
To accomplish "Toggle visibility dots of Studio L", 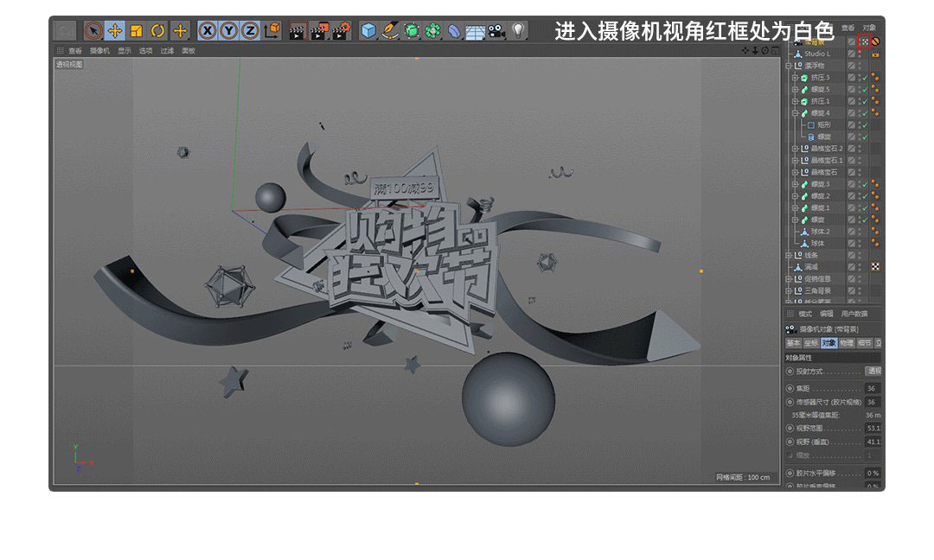I will 860,54.
